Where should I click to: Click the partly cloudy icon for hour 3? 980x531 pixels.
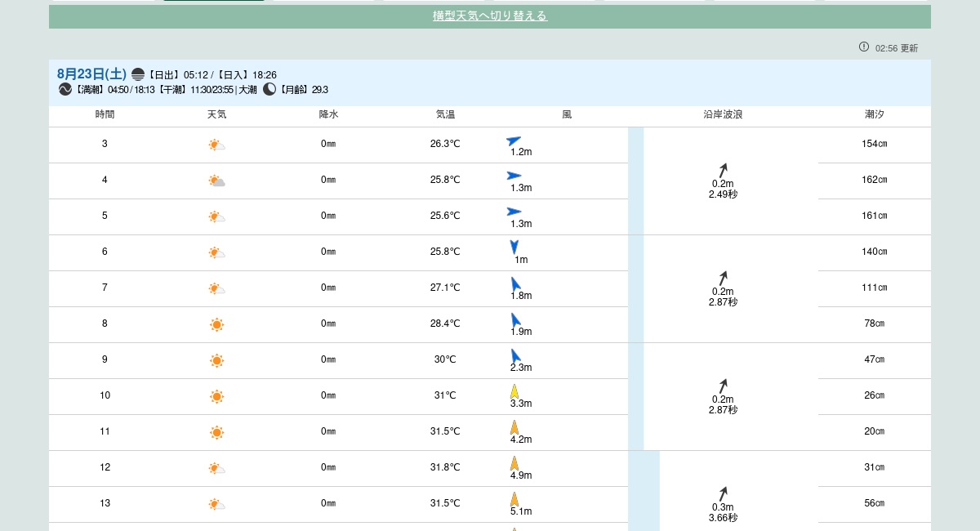pyautogui.click(x=216, y=145)
